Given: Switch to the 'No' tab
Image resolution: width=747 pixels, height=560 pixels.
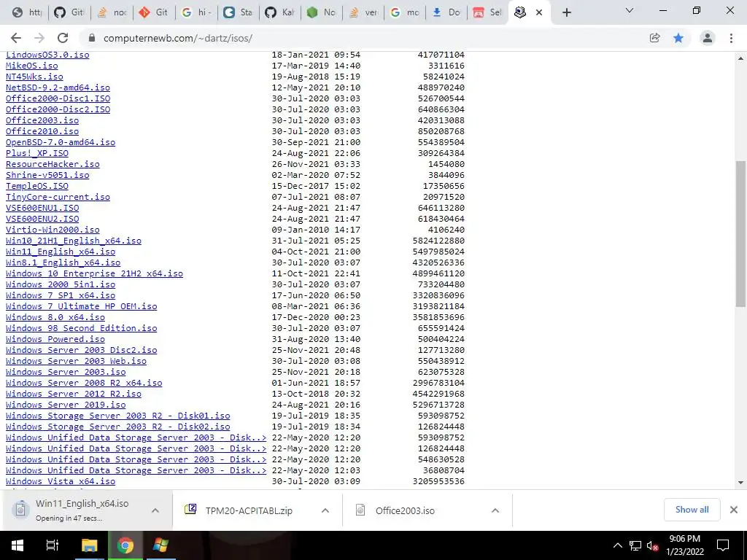Looking at the screenshot, I should (x=322, y=12).
